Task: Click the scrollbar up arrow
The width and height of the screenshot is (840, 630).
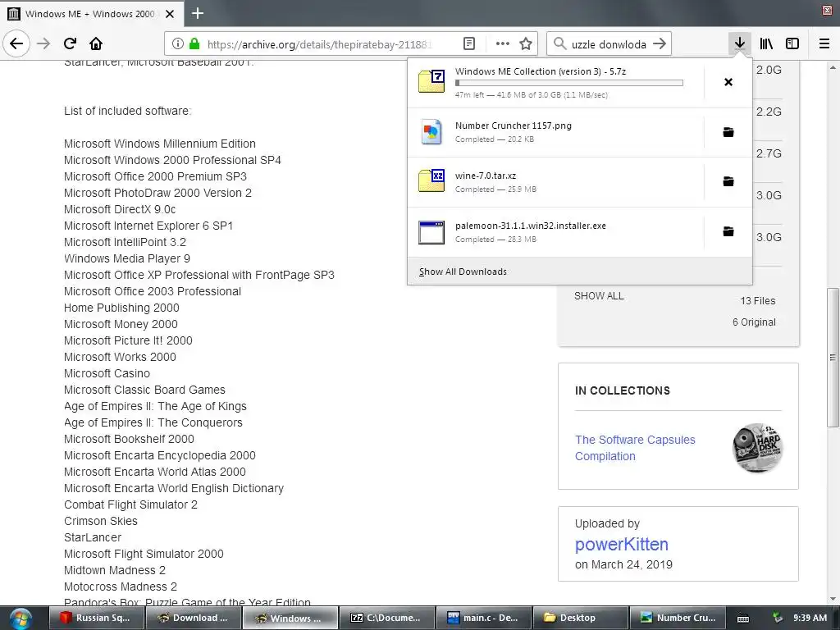Action: pyautogui.click(x=833, y=68)
